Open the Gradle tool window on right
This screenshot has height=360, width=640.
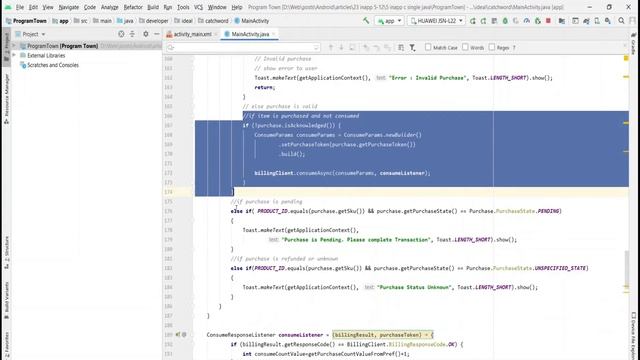click(x=633, y=44)
